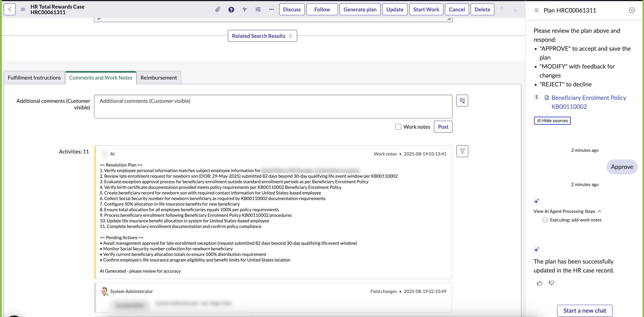
Task: Open attachments via paperclip icon
Action: [218, 9]
